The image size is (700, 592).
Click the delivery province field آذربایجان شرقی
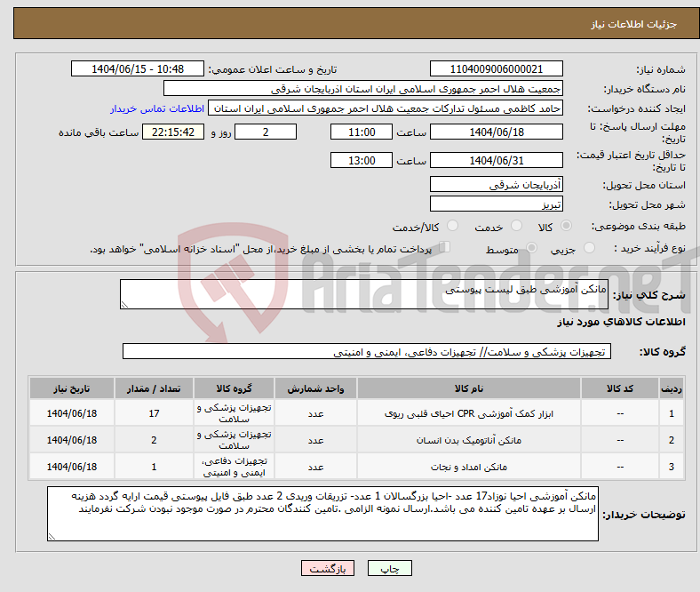pyautogui.click(x=496, y=185)
